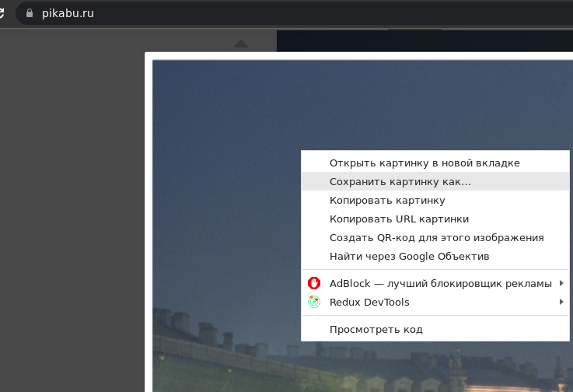The image size is (573, 392).
Task: Click the small up-arrow triangle above the image
Action: pyautogui.click(x=241, y=44)
